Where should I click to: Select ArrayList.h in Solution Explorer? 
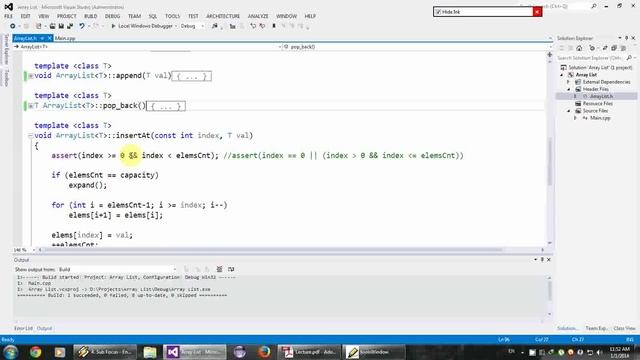[601, 96]
